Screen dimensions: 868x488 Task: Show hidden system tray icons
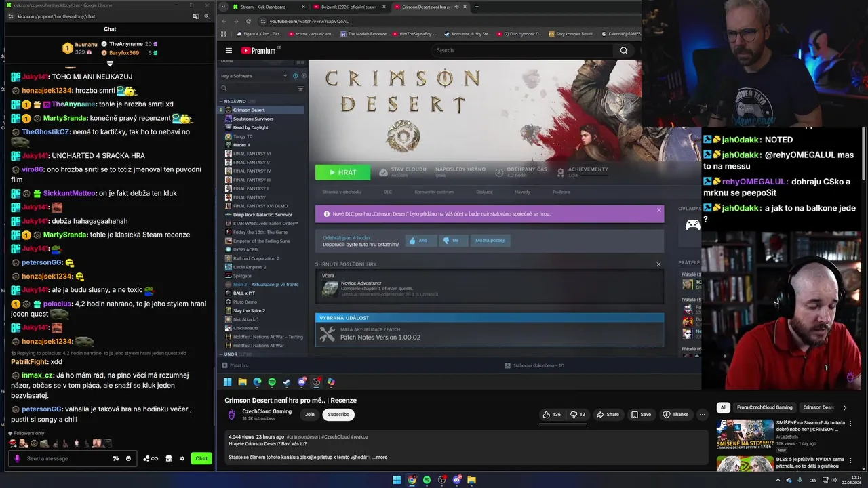click(x=778, y=480)
